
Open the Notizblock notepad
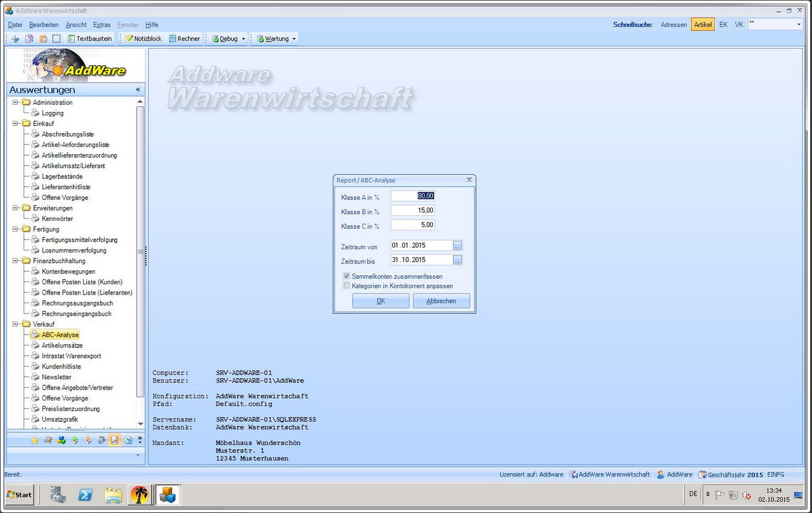tap(144, 39)
